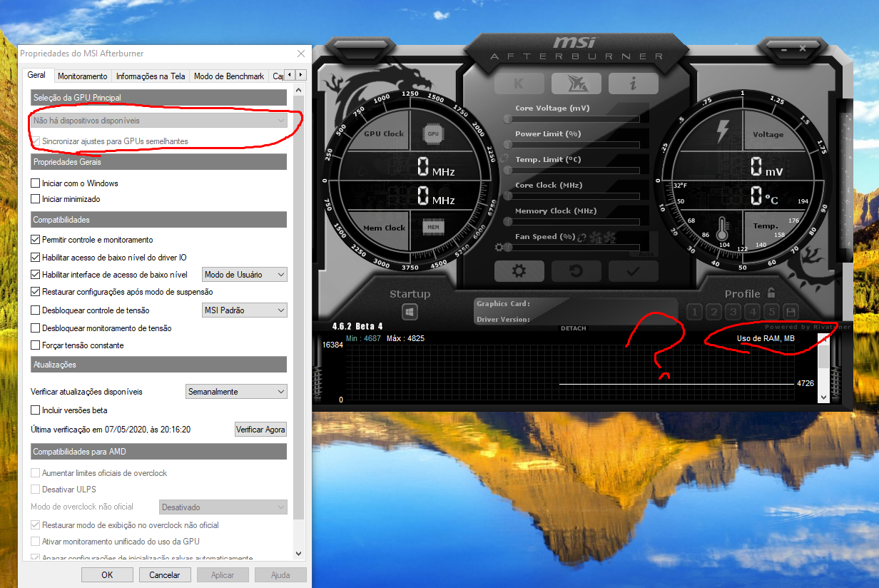
Task: Click DETACH on the monitoring graph
Action: pyautogui.click(x=574, y=328)
